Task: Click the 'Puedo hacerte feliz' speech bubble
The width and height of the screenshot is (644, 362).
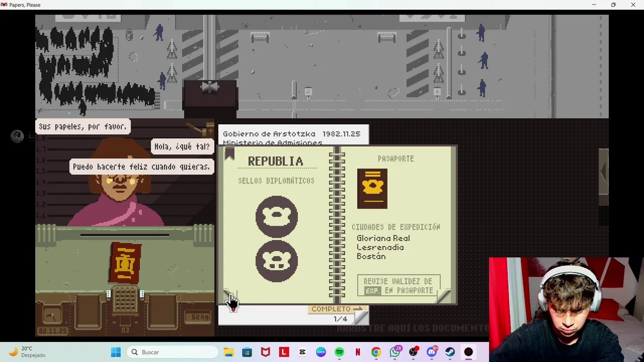Action: point(141,166)
